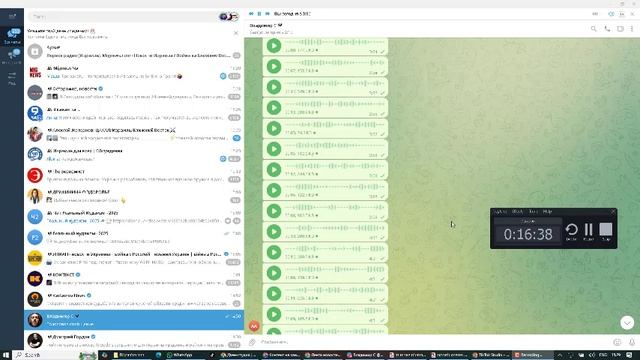Screen dimensions: 640x360
Task: Open red sender avatar at bottom of chat
Action: [254, 326]
